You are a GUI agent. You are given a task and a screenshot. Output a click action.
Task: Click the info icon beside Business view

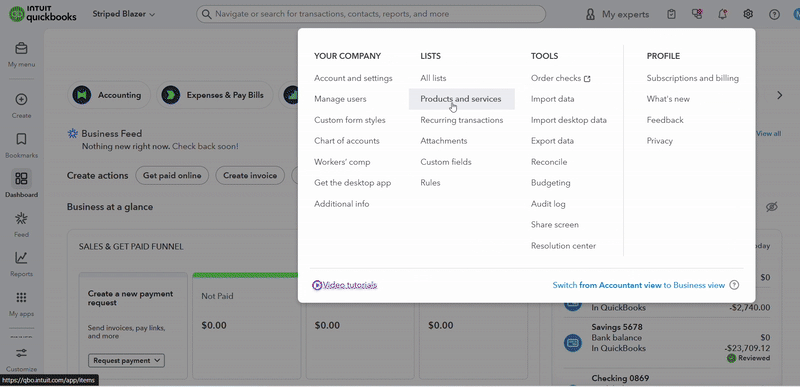734,285
